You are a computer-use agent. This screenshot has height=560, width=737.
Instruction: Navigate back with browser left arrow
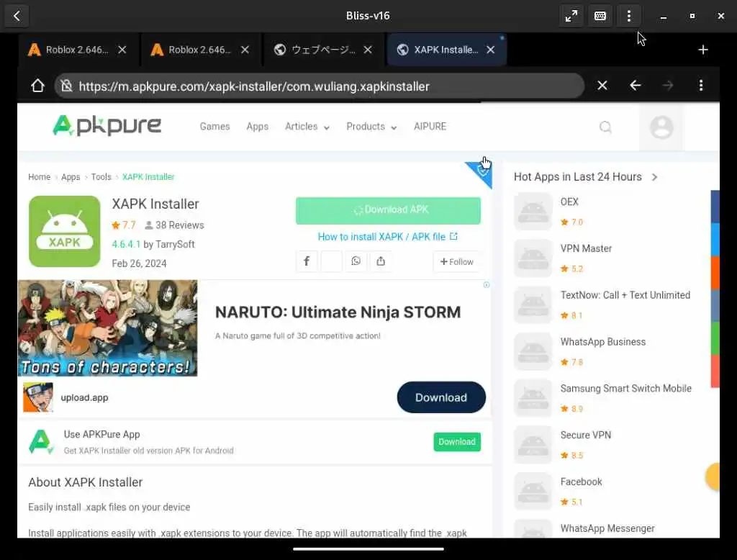coord(635,86)
